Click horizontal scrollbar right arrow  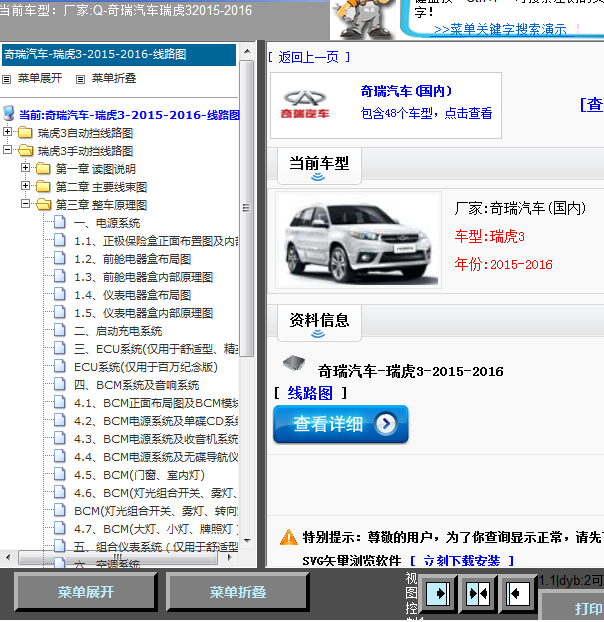[x=229, y=557]
